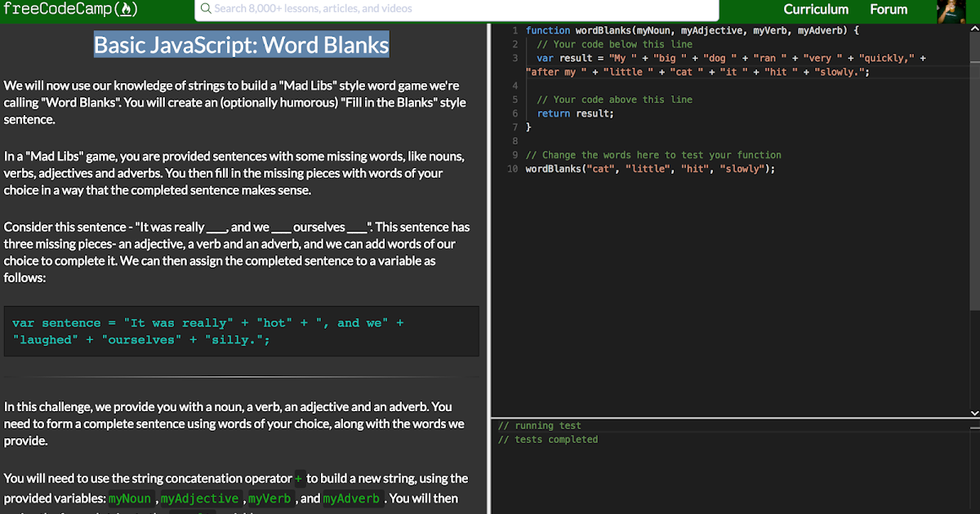Open the Curriculum page

pos(816,10)
